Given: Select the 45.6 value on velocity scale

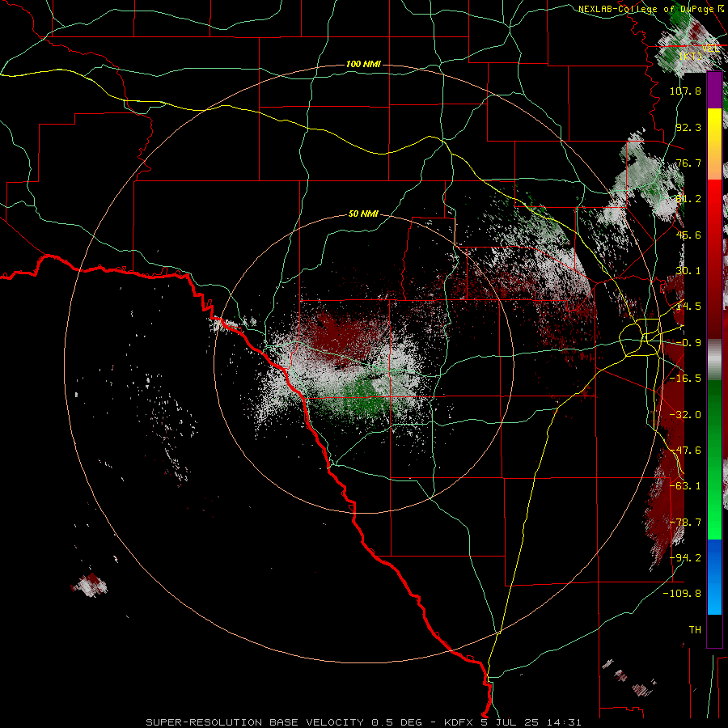Looking at the screenshot, I should pos(688,235).
